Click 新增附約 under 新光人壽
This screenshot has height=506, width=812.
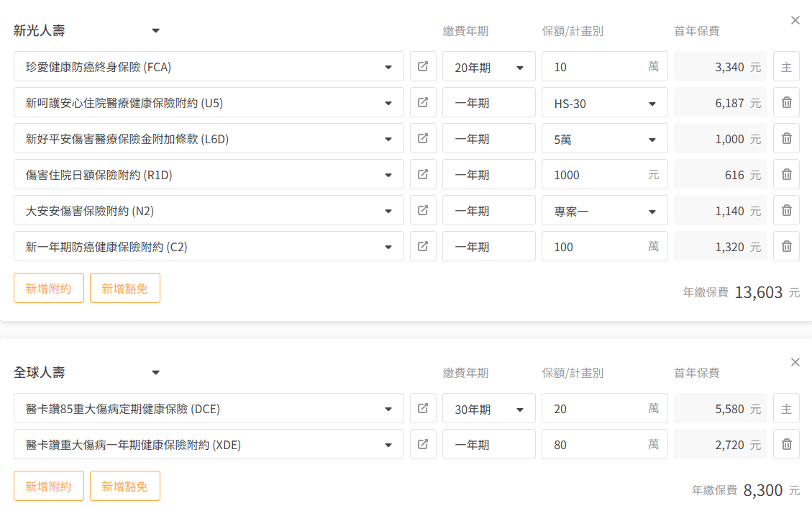[49, 288]
